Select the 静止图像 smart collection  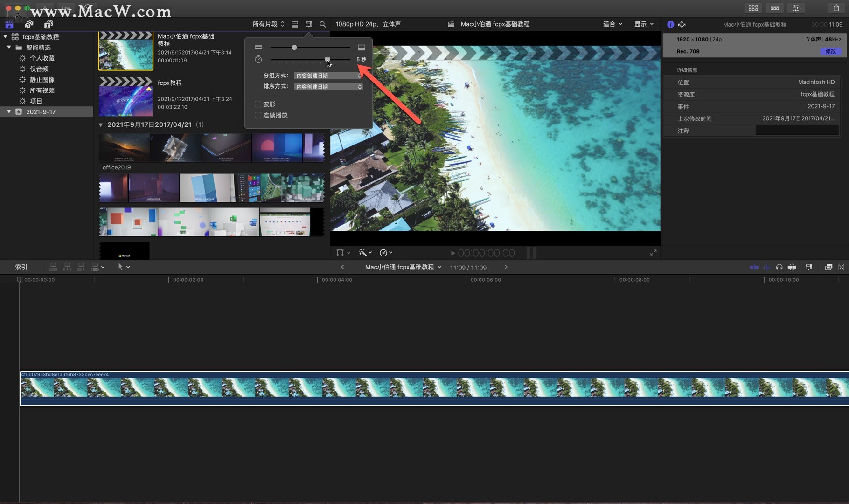(42, 80)
